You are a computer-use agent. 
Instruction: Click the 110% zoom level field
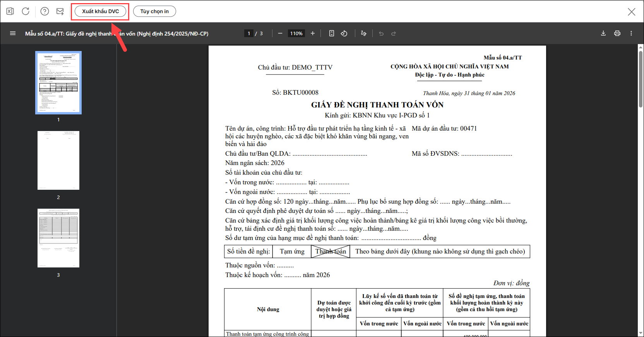[x=296, y=33]
